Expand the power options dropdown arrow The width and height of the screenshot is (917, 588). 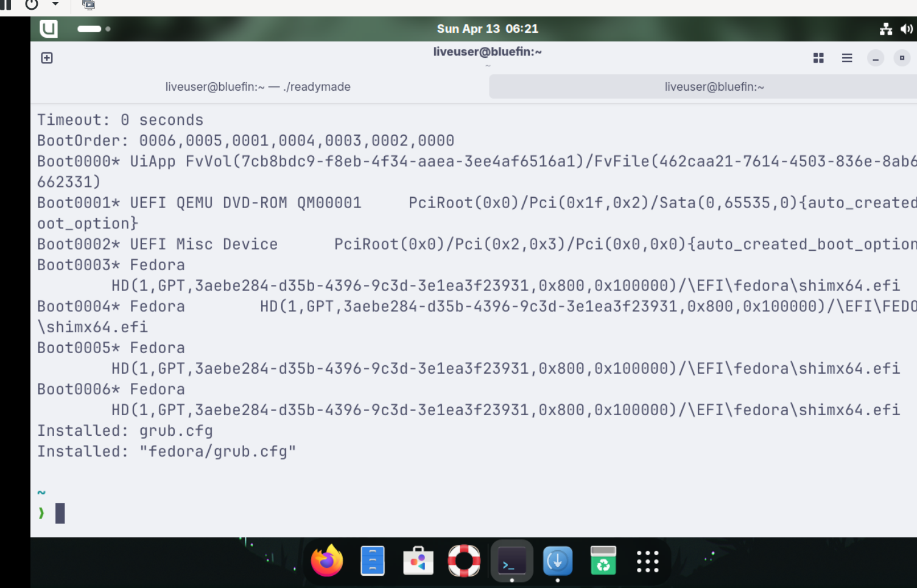[x=55, y=4]
